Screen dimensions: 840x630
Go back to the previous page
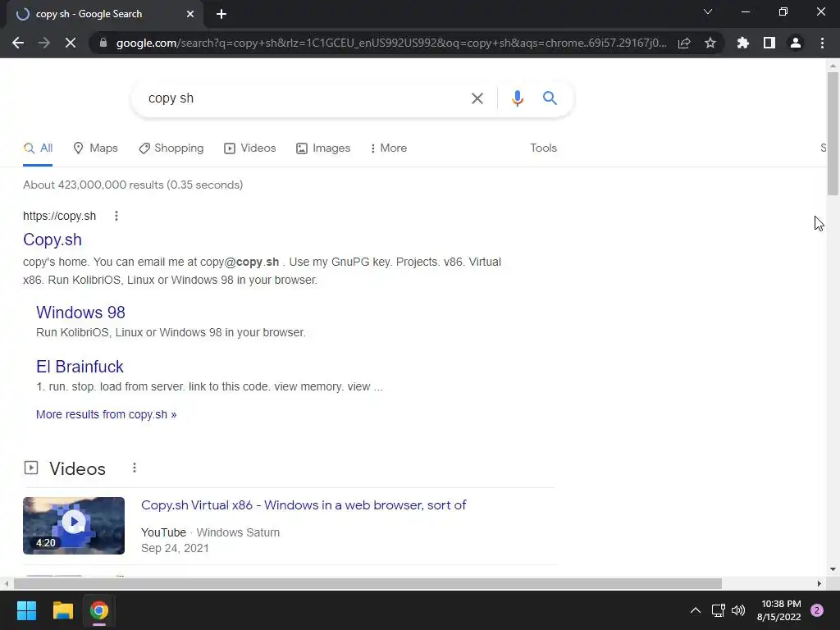click(x=18, y=43)
